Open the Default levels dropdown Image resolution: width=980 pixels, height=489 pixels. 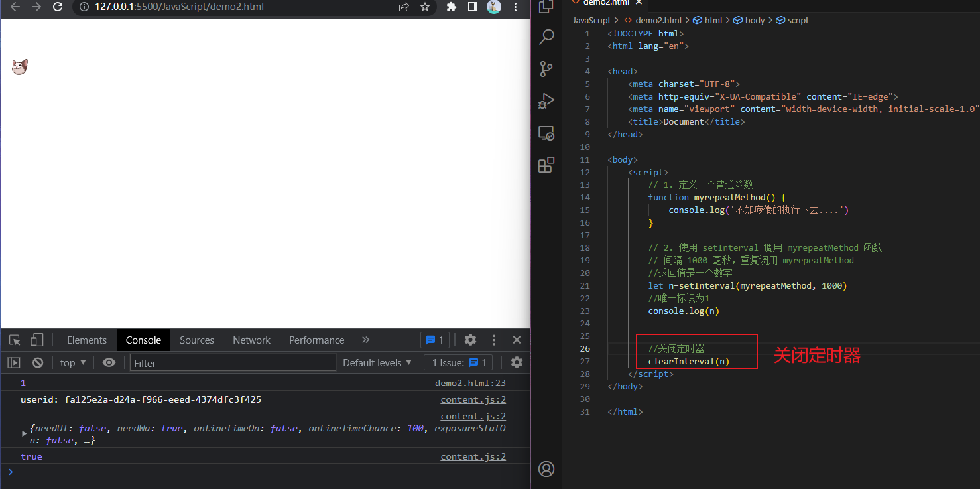tap(377, 363)
